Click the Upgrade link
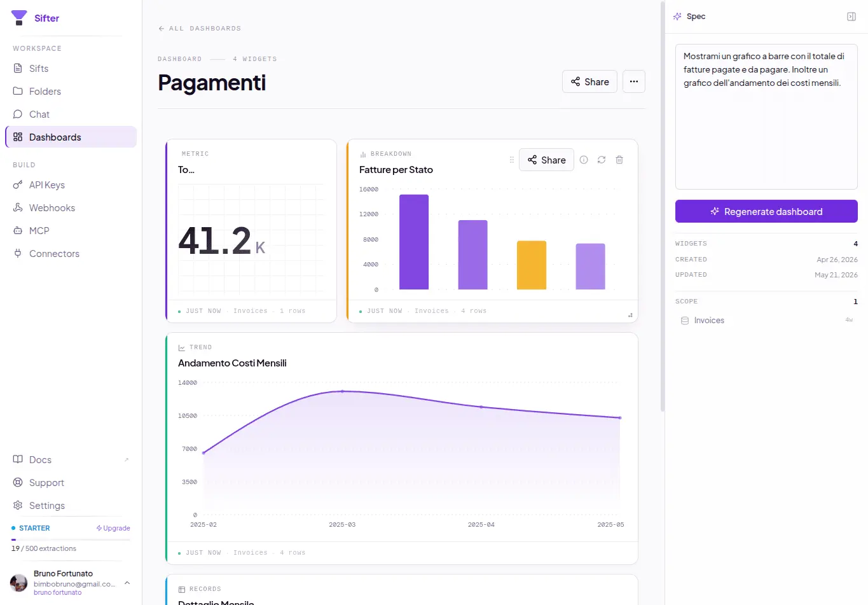868x605 pixels. click(113, 528)
